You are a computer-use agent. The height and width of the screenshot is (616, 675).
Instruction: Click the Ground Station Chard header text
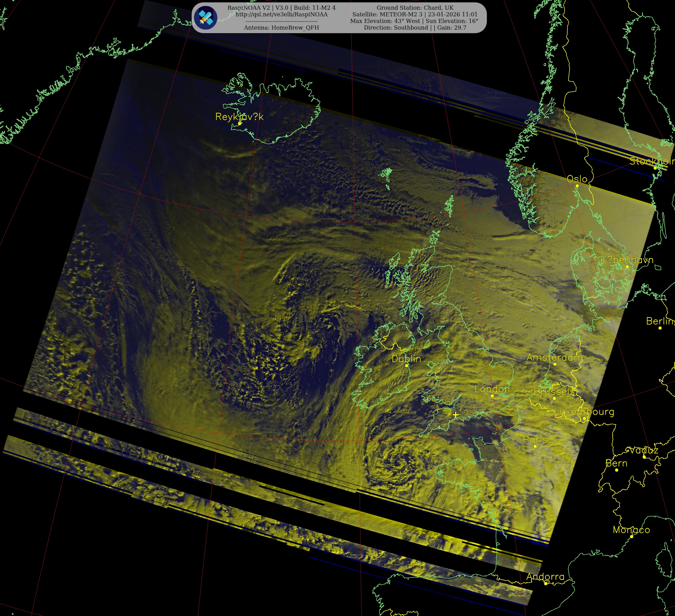[415, 8]
